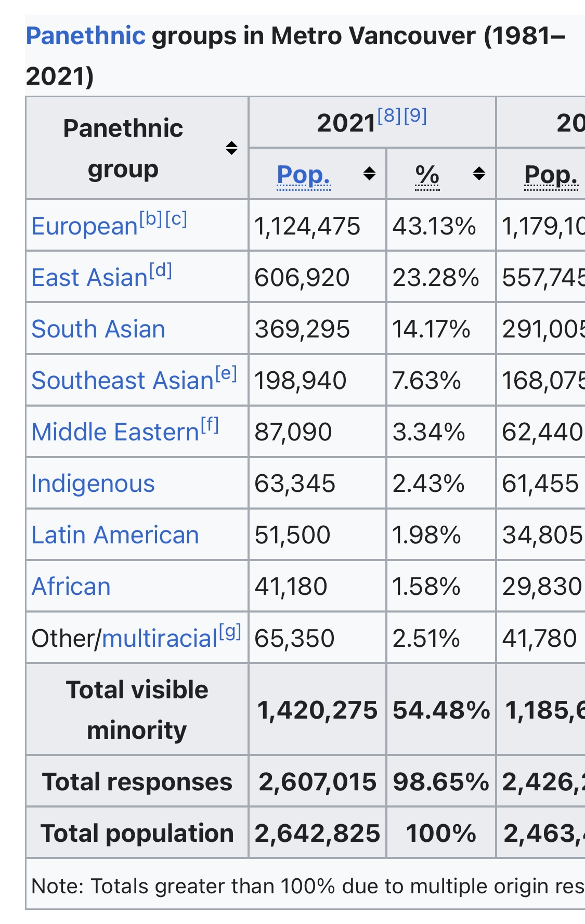Sort by 2021 percentage column arrows
Image resolution: width=585 pixels, height=924 pixels.
[x=479, y=174]
